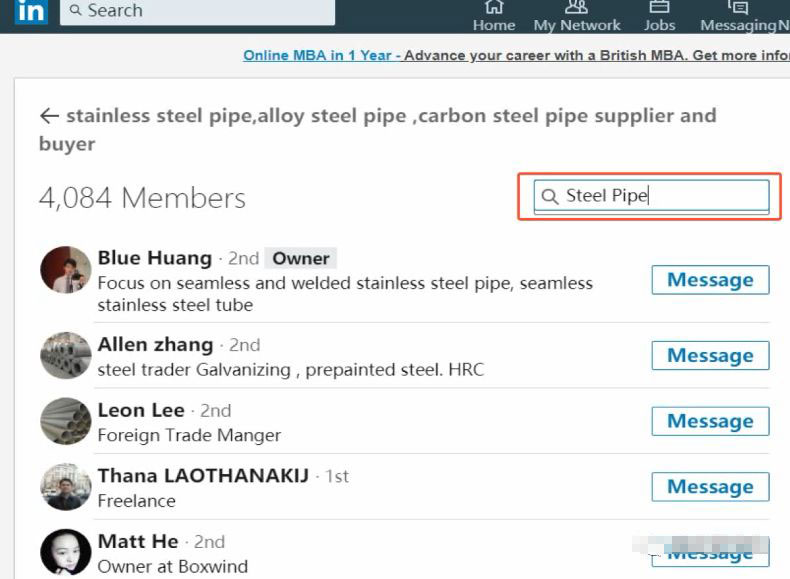Open the Online MBA in 1 Year ad link

(317, 55)
